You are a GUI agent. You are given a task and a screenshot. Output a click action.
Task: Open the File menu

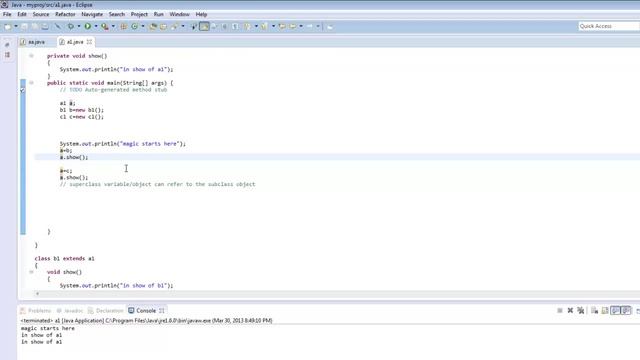[7, 14]
